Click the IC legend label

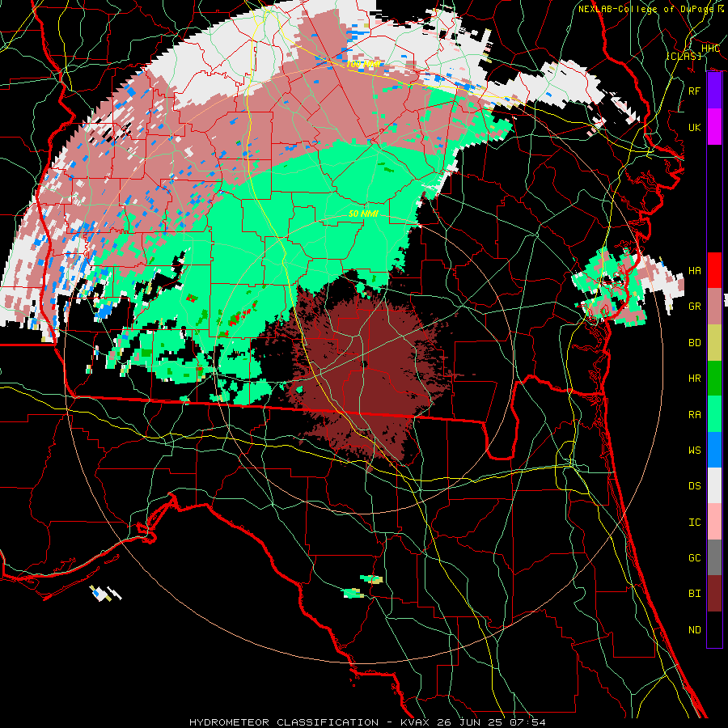pyautogui.click(x=695, y=523)
